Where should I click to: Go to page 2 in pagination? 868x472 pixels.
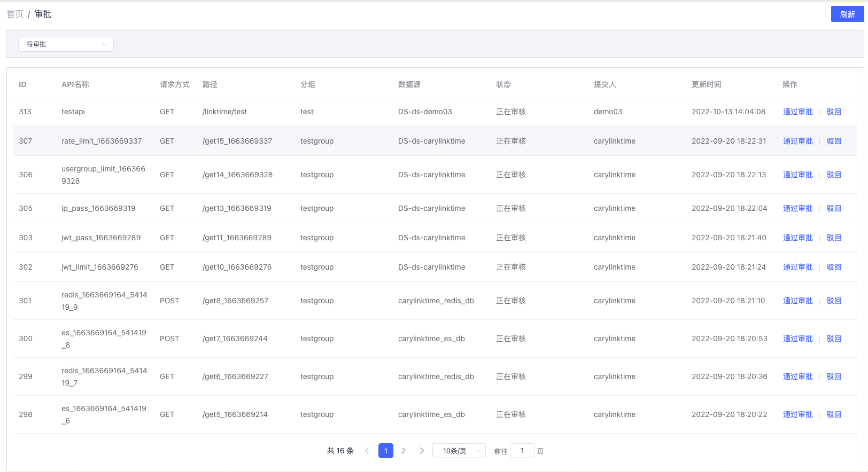404,451
